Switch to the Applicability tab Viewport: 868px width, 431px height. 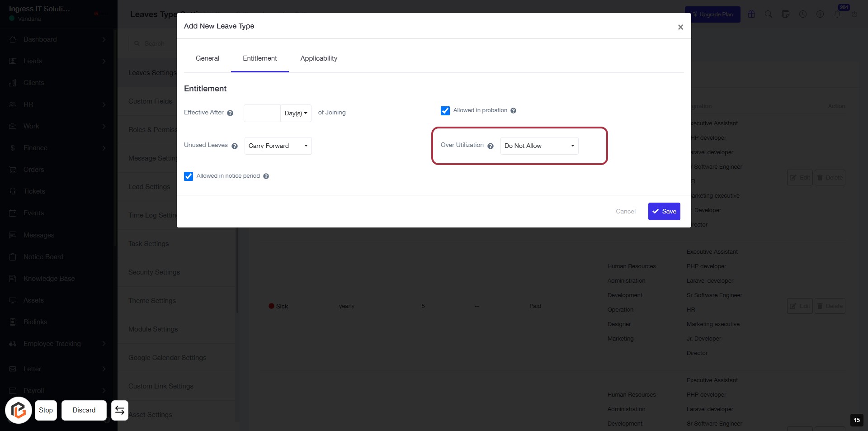[319, 58]
